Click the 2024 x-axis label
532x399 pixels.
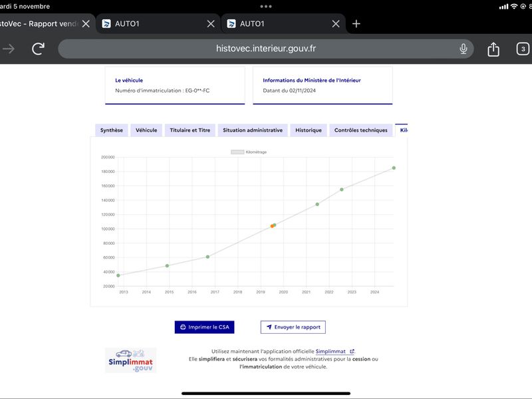pos(374,292)
